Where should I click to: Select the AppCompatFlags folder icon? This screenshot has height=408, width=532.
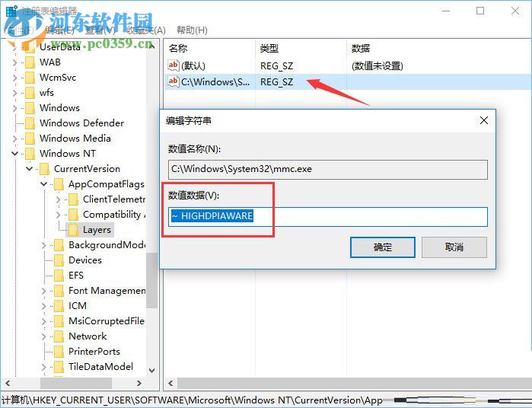click(59, 184)
